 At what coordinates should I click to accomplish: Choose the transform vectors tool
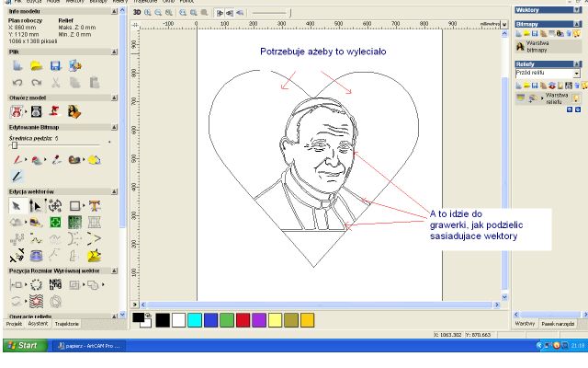click(x=55, y=206)
